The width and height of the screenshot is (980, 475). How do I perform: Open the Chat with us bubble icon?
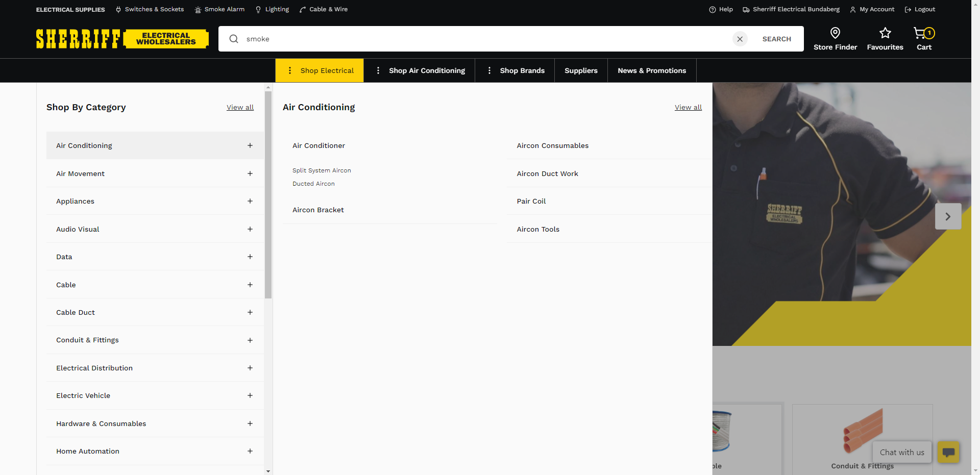coord(948,452)
